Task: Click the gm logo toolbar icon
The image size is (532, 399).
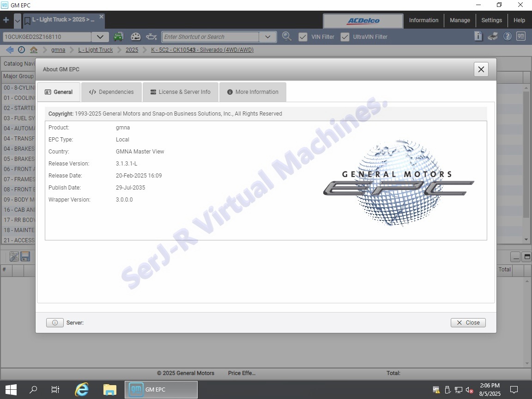Action: 521,37
